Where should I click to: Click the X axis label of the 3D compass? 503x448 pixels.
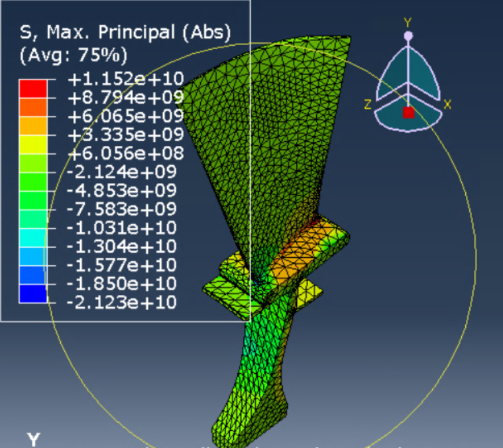coord(447,104)
